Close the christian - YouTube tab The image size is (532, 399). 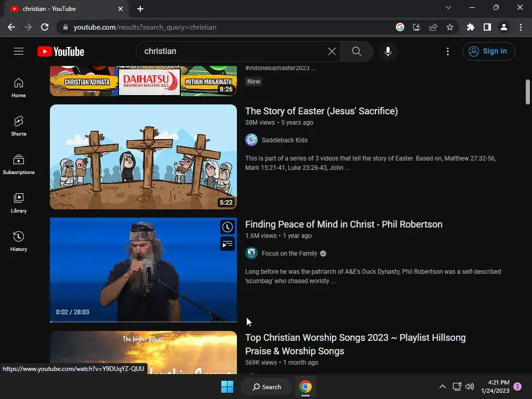121,9
